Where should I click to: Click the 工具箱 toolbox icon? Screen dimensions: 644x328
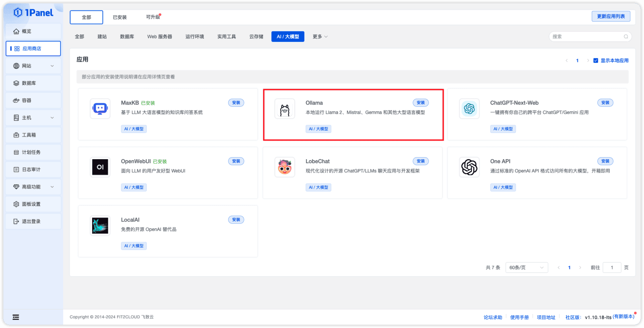click(x=16, y=135)
